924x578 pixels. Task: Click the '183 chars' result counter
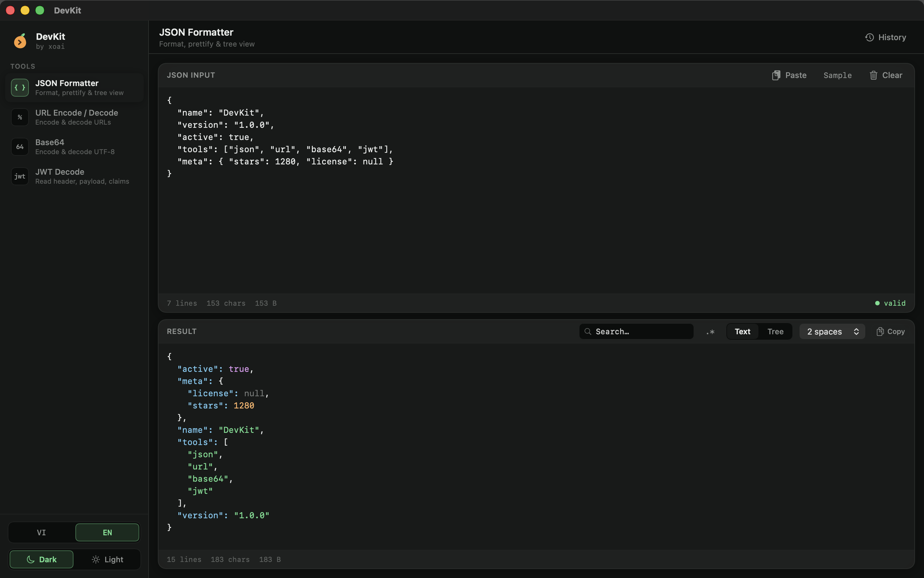[x=230, y=559]
